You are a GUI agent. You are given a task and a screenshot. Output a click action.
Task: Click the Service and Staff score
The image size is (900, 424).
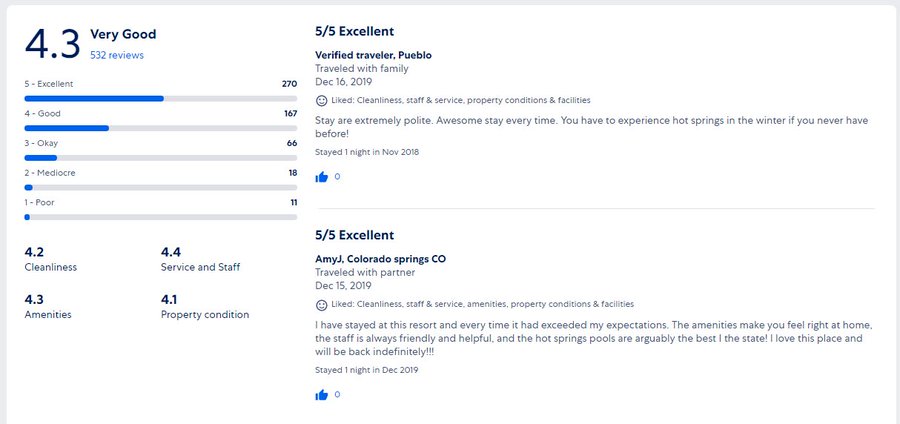coord(171,252)
